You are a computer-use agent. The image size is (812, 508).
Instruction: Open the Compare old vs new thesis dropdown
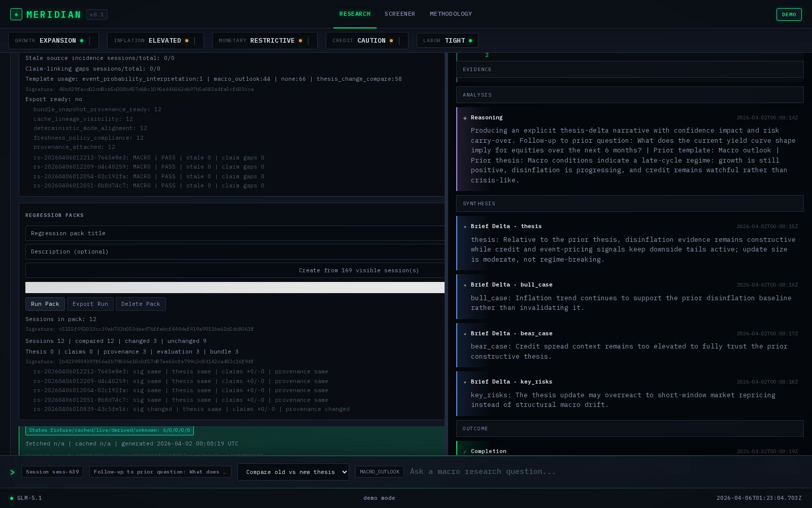pyautogui.click(x=293, y=472)
